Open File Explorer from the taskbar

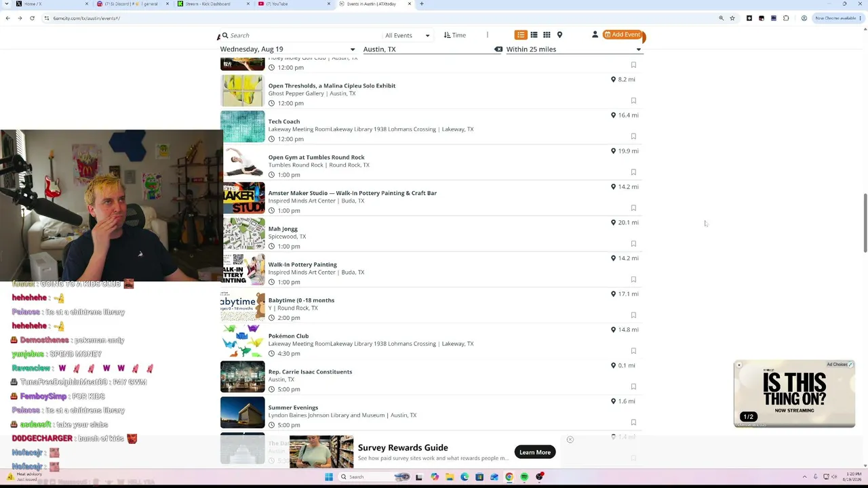(x=450, y=477)
